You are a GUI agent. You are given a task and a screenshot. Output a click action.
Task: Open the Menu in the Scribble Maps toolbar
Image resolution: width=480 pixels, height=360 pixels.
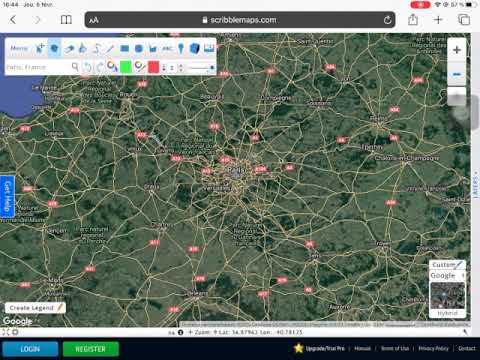pyautogui.click(x=19, y=48)
